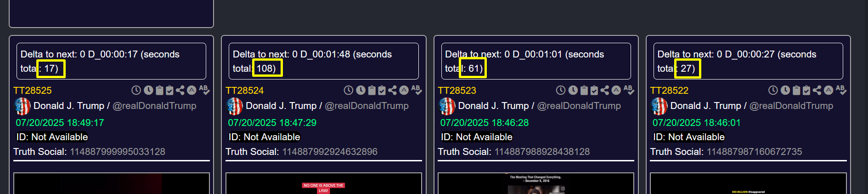Open the 'No one is above the law' thumbnail

[x=323, y=183]
